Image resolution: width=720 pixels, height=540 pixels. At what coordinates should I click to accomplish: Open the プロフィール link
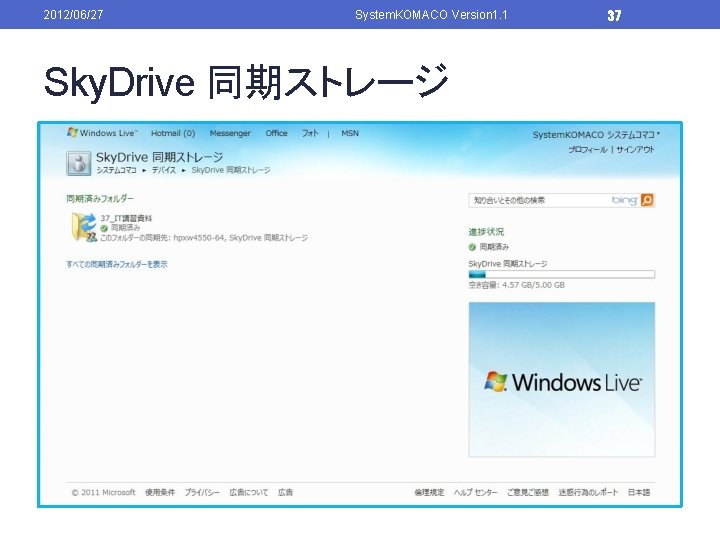588,150
